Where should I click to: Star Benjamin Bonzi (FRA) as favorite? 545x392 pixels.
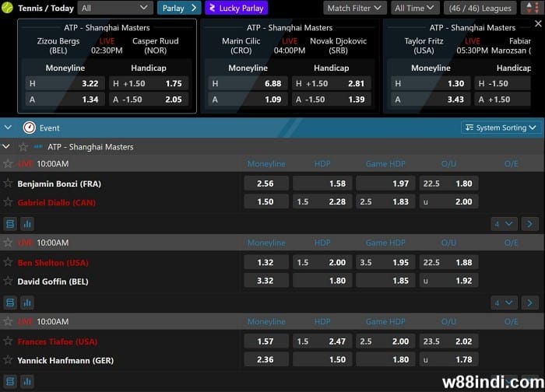pyautogui.click(x=9, y=184)
